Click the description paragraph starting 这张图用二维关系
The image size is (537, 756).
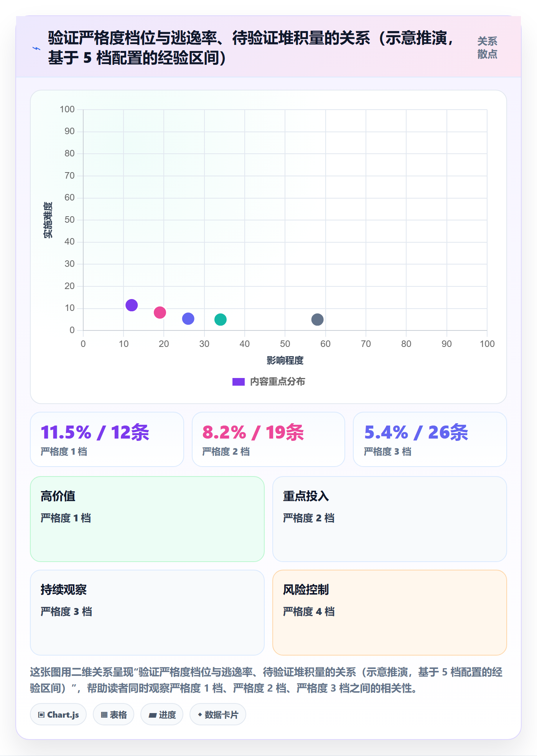(266, 680)
